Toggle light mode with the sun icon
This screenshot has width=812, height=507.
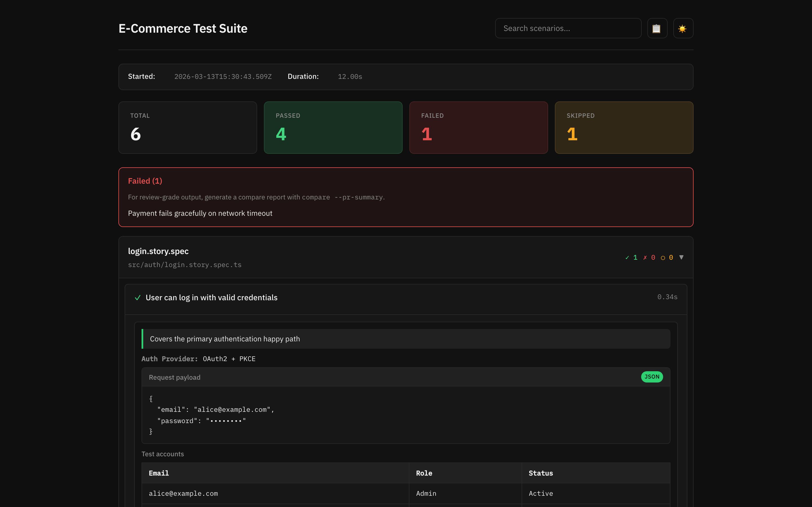[683, 28]
